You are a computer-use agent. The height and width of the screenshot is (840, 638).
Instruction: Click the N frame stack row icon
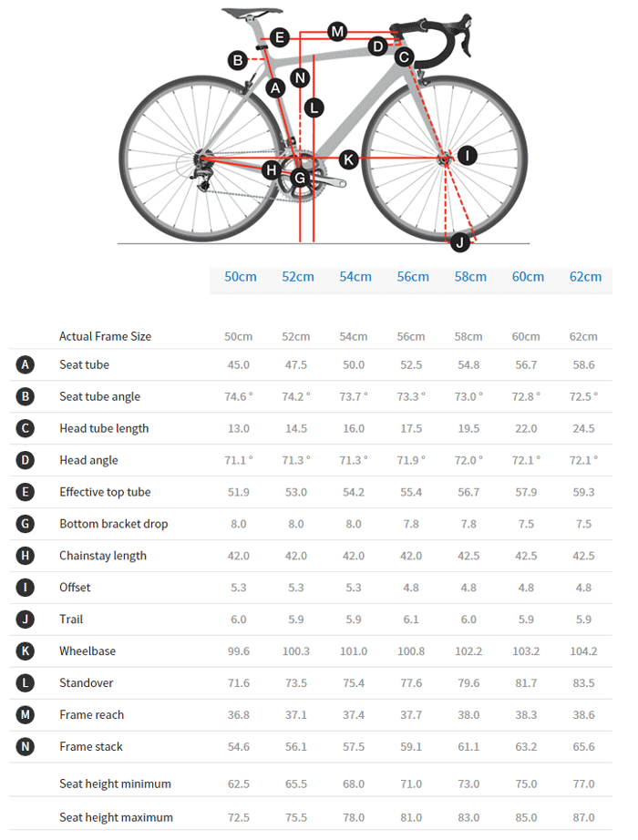coord(26,747)
